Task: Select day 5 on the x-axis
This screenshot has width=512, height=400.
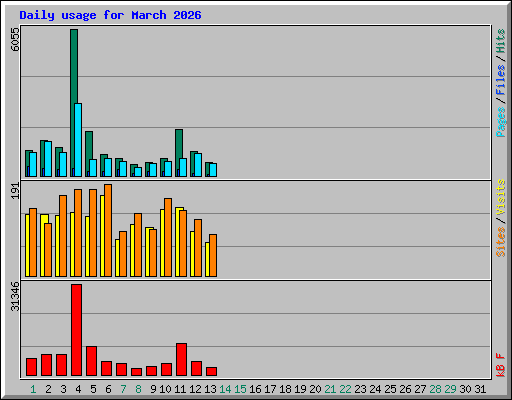Action: [93, 389]
